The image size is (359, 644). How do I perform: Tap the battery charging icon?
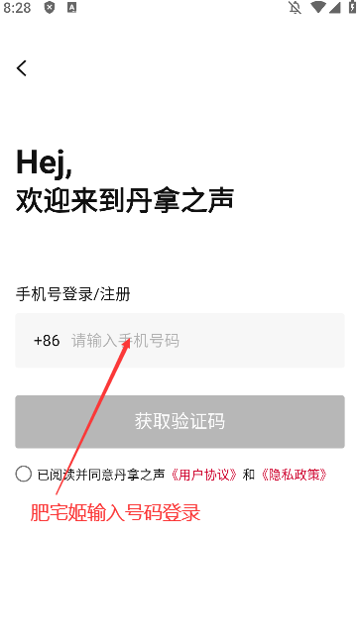pos(352,7)
